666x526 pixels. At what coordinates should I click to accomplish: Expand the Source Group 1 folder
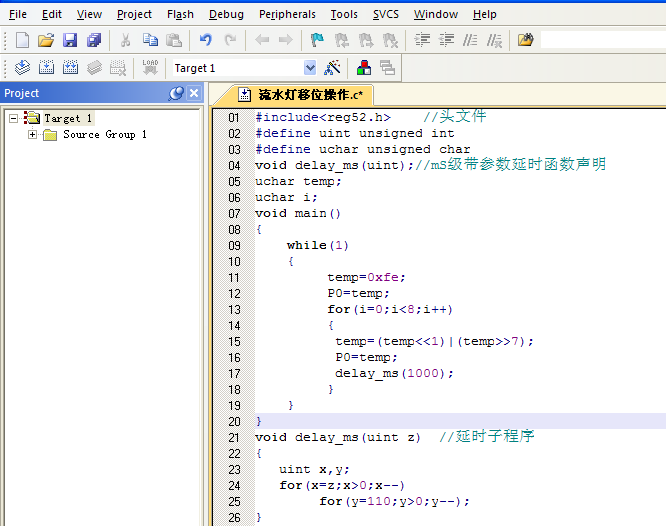coord(33,134)
